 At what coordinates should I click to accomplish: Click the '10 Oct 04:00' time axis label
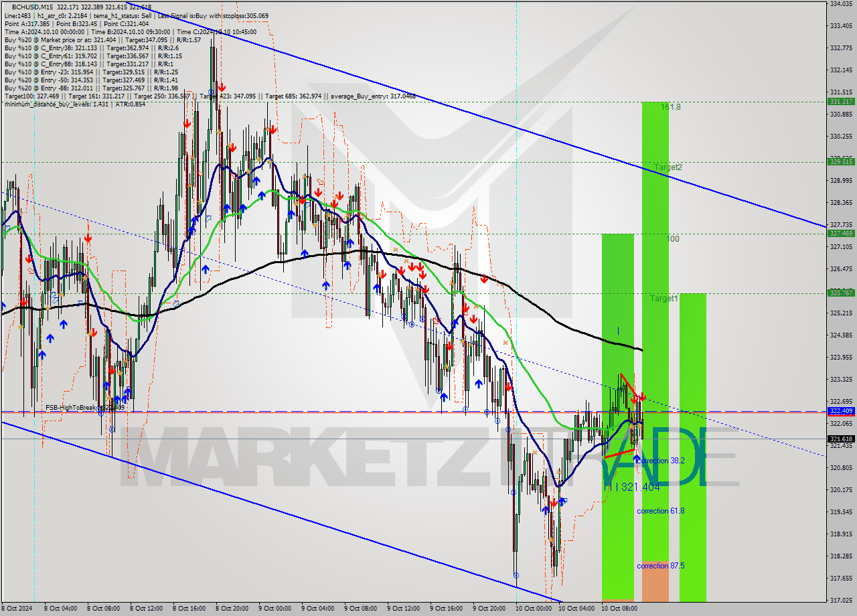pyautogui.click(x=576, y=609)
